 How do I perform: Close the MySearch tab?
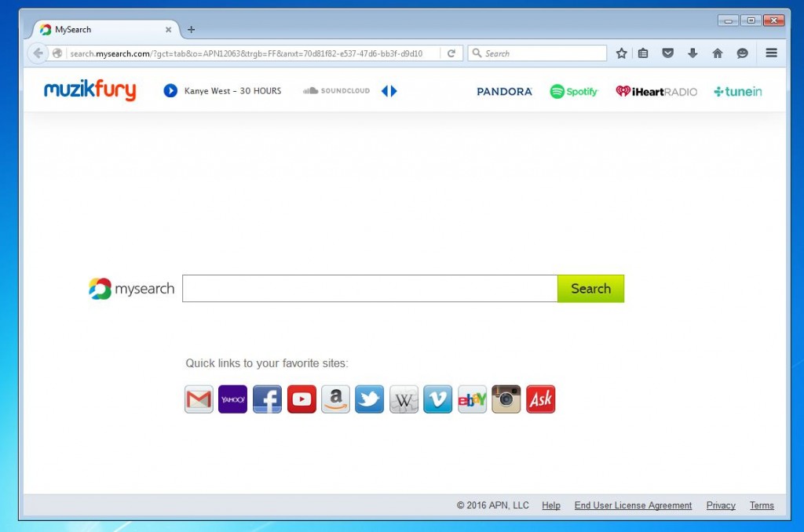tap(168, 30)
